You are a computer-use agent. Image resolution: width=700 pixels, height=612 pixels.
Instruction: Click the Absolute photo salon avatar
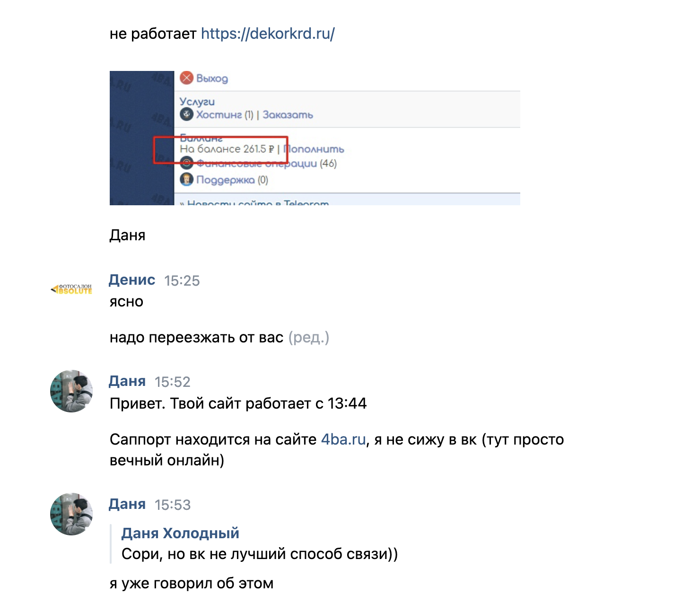(71, 289)
